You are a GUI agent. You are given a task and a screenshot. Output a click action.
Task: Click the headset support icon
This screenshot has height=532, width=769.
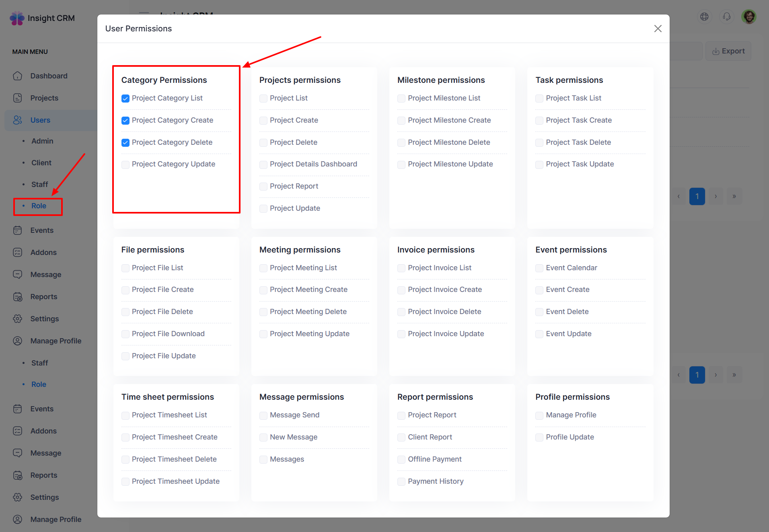pyautogui.click(x=726, y=17)
